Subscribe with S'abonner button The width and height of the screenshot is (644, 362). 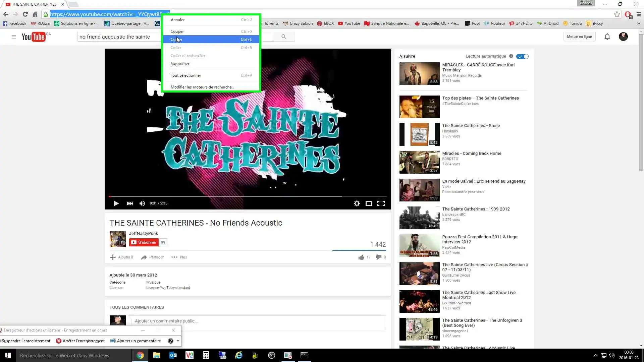click(144, 242)
